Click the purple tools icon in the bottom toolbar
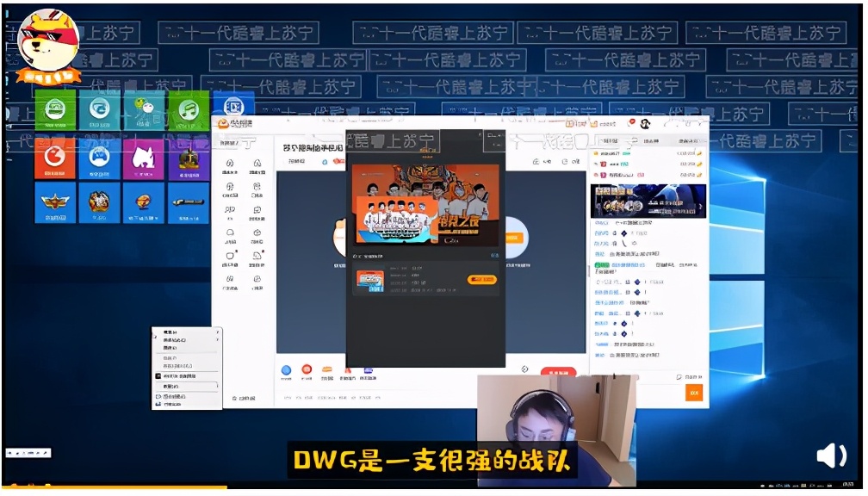The height and width of the screenshot is (496, 868). pyautogui.click(x=367, y=369)
